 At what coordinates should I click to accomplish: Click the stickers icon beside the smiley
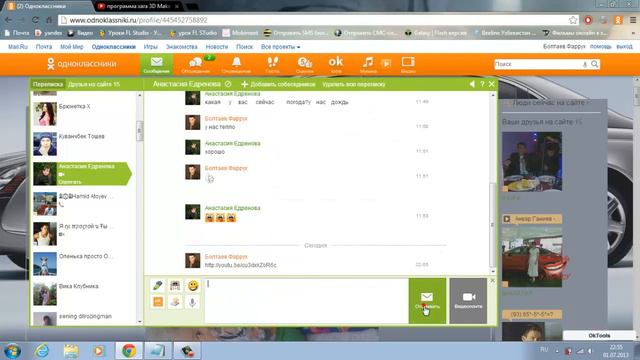(x=175, y=285)
